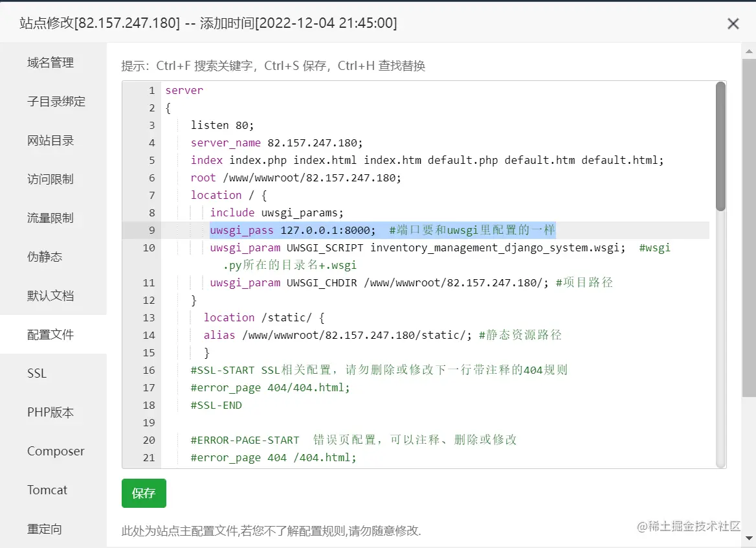Open the Composer settings
The width and height of the screenshot is (756, 548).
tap(54, 451)
